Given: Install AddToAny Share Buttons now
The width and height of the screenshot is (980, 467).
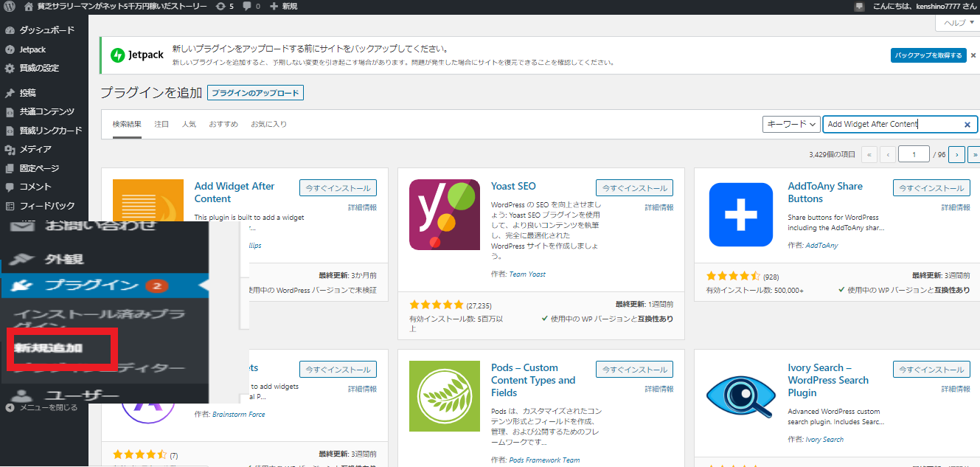Looking at the screenshot, I should [932, 188].
